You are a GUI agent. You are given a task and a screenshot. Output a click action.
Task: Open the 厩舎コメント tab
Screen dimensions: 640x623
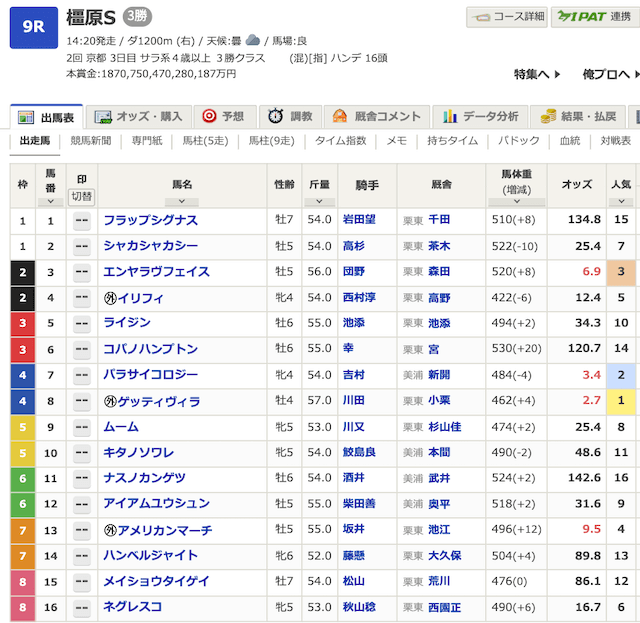(377, 117)
